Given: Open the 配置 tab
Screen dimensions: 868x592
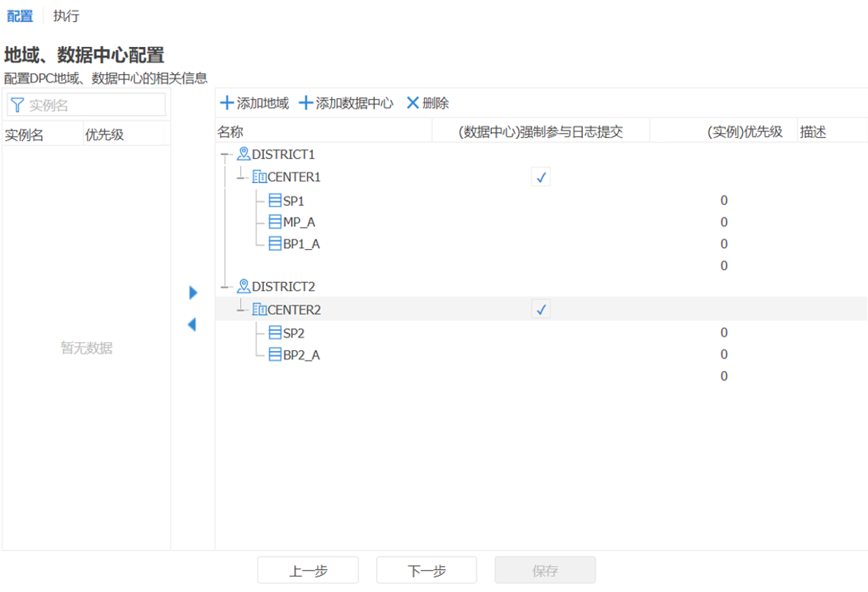Looking at the screenshot, I should point(20,16).
